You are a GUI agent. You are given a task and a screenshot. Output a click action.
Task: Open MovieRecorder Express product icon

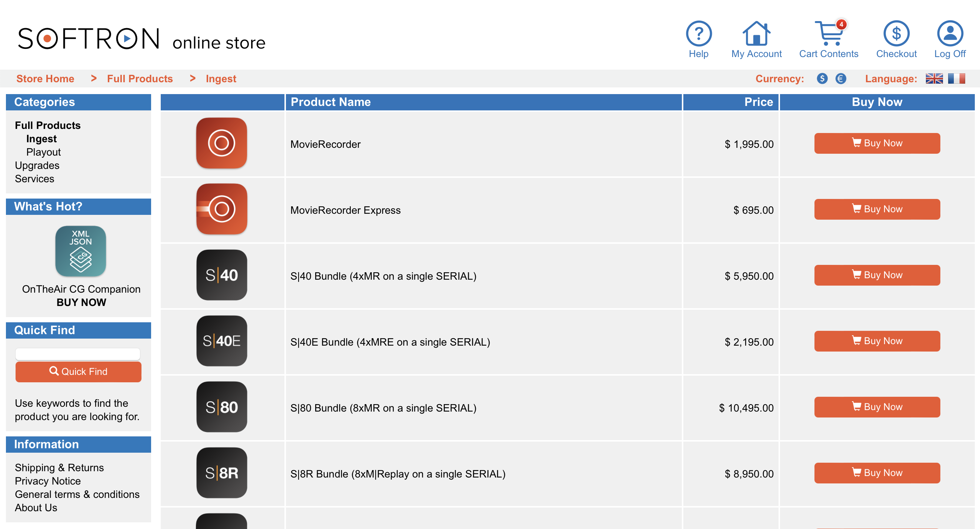[x=221, y=209]
